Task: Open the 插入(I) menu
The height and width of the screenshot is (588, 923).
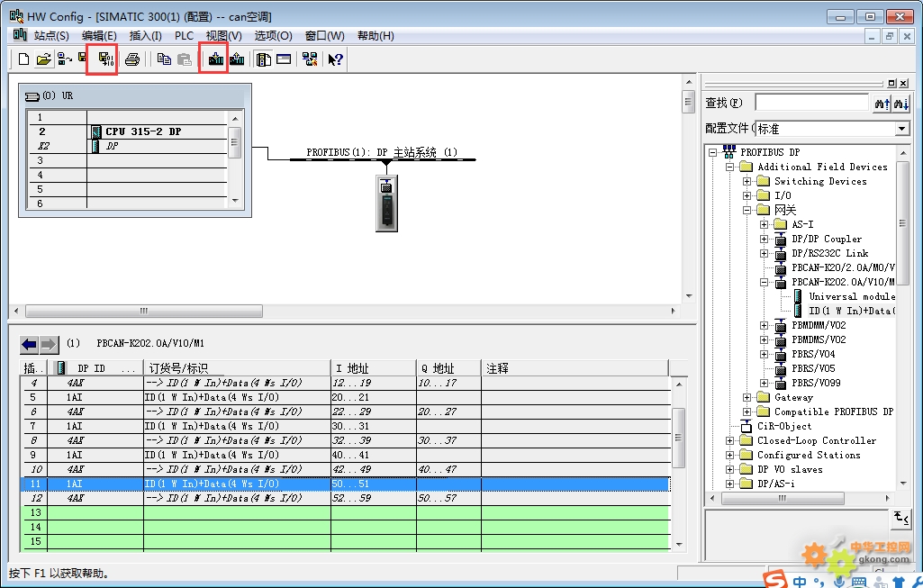Action: pos(145,36)
